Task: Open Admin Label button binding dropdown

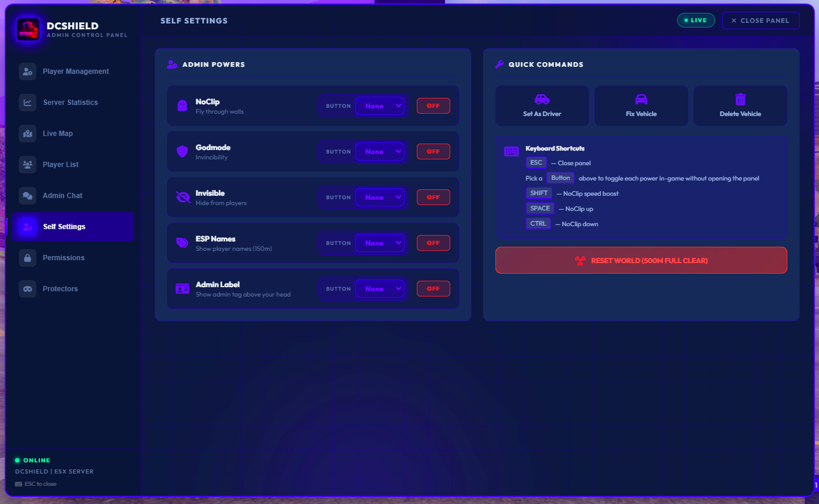Action: [380, 289]
